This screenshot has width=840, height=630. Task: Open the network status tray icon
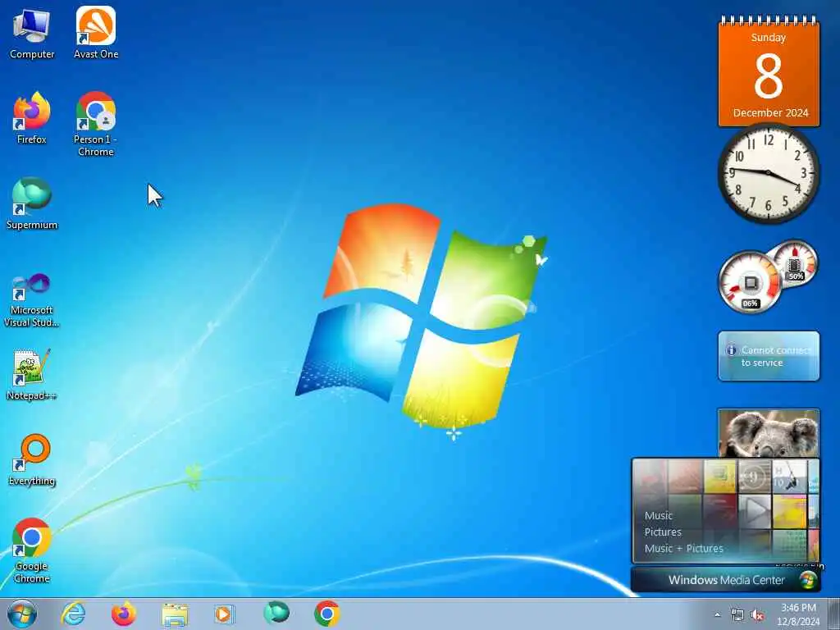pos(737,615)
